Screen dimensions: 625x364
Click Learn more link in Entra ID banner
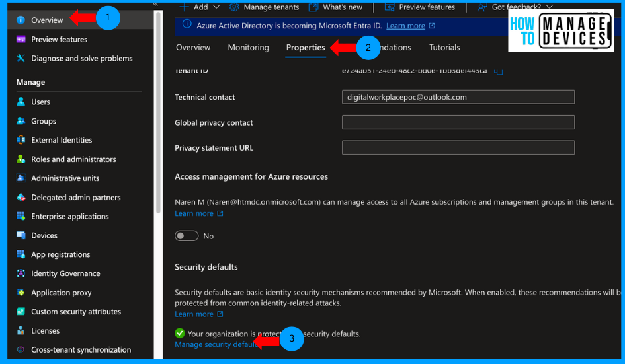pyautogui.click(x=405, y=26)
